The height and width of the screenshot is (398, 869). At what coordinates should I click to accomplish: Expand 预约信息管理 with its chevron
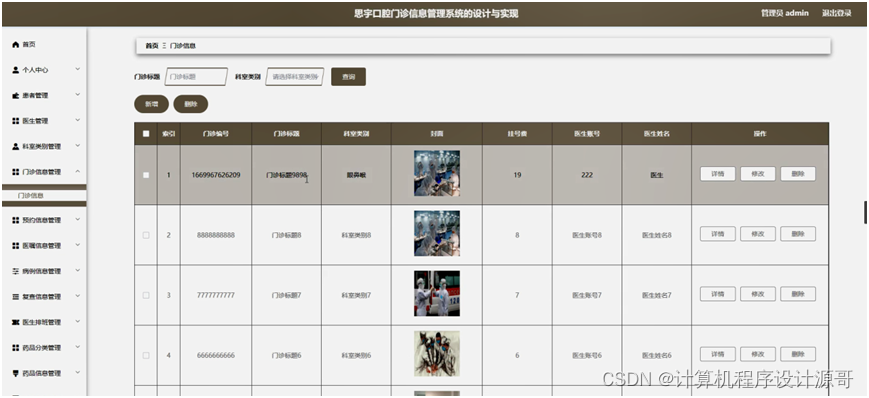coord(78,220)
